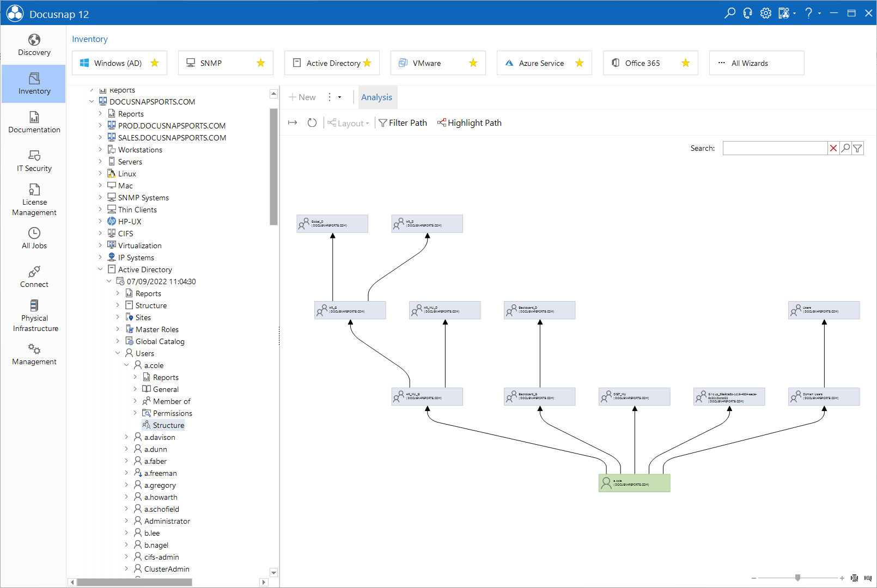Click the graph zoom slider handle
The image size is (877, 588).
coord(798,578)
